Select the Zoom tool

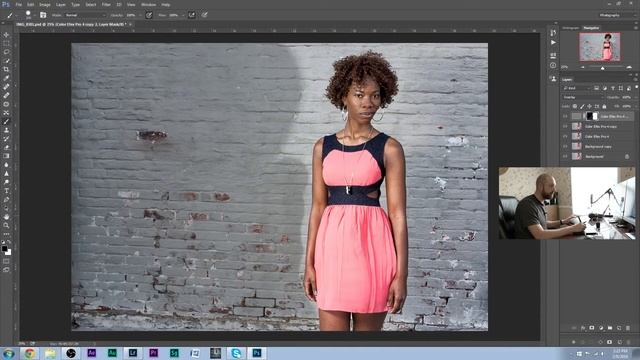6,225
